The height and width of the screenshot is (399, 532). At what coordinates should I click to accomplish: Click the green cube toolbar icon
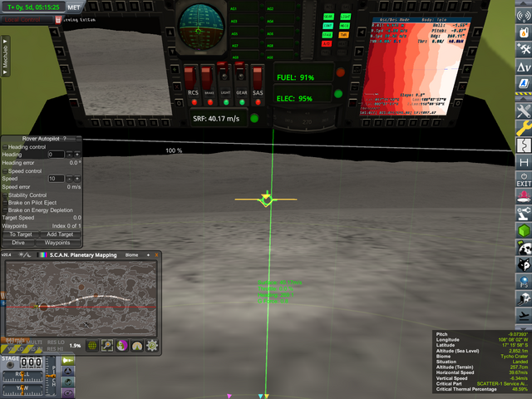tap(524, 230)
